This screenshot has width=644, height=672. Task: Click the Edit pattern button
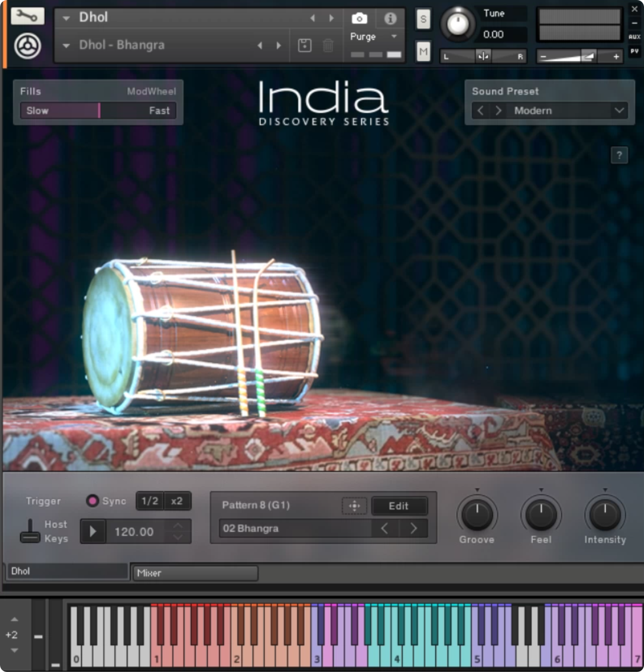click(399, 506)
